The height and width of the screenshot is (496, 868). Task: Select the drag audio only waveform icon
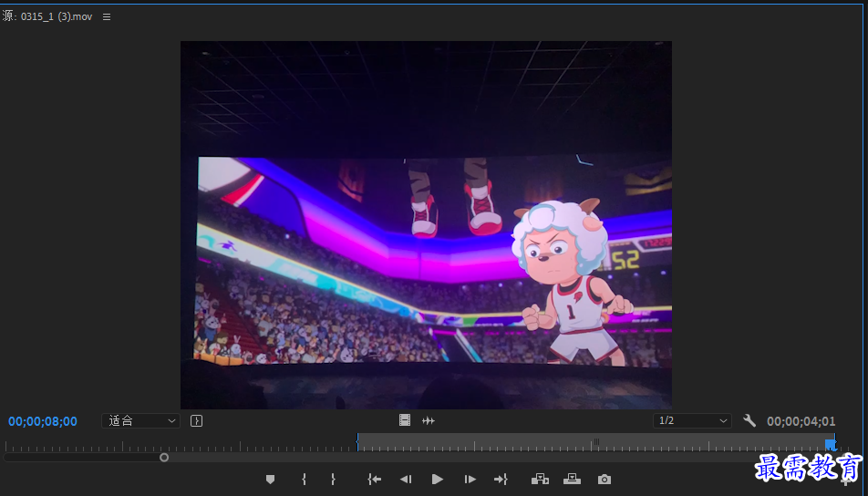(x=428, y=420)
